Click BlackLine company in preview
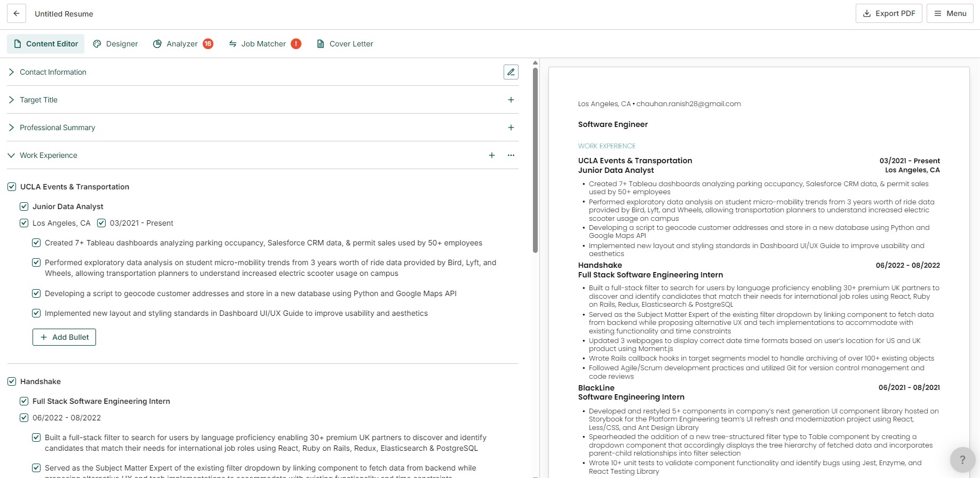 coord(596,388)
